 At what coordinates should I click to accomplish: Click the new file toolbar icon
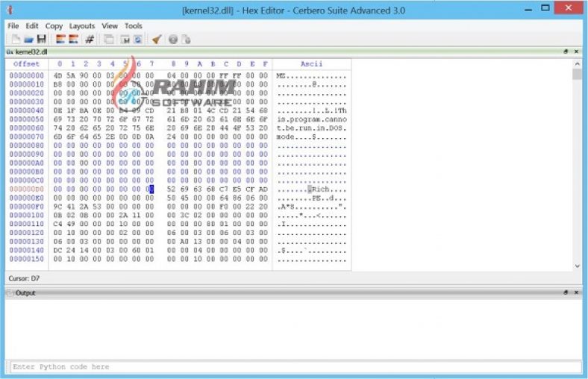(16, 40)
